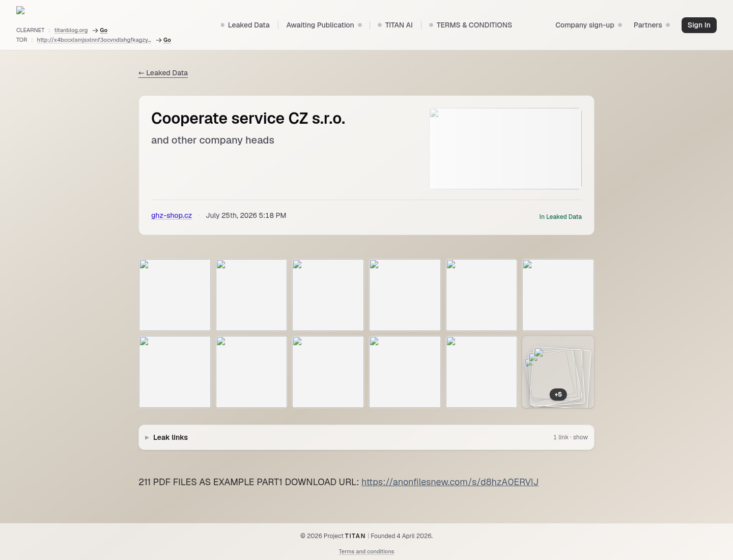This screenshot has height=560, width=733.
Task: Click the date "July 25th, 2026 5:18 PM"
Action: (x=246, y=215)
